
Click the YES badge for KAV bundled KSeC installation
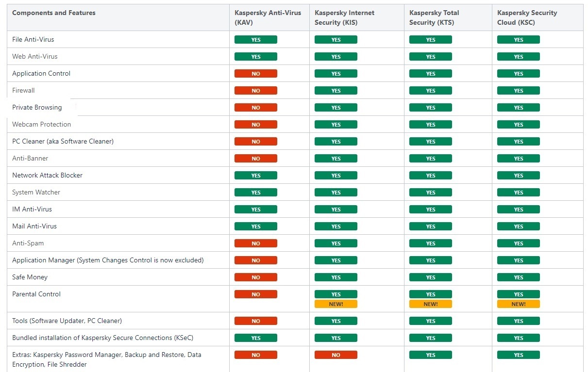(x=255, y=338)
